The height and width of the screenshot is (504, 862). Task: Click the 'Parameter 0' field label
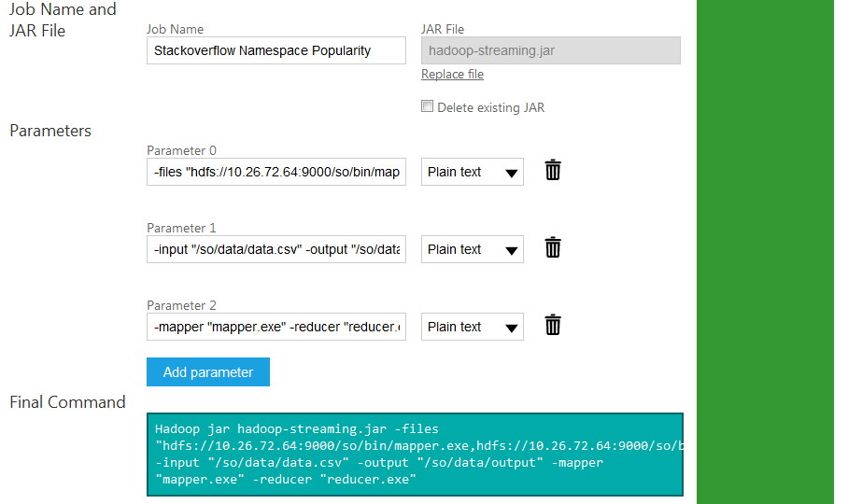coord(181,150)
